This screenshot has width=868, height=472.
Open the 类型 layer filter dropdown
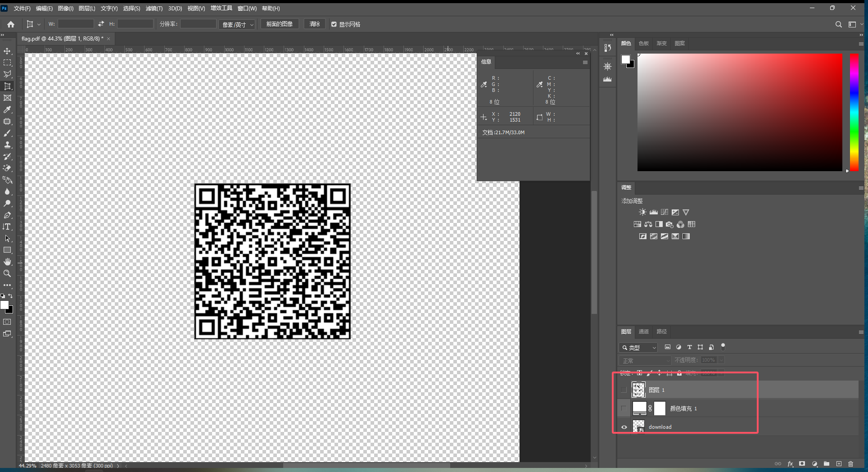pyautogui.click(x=638, y=347)
